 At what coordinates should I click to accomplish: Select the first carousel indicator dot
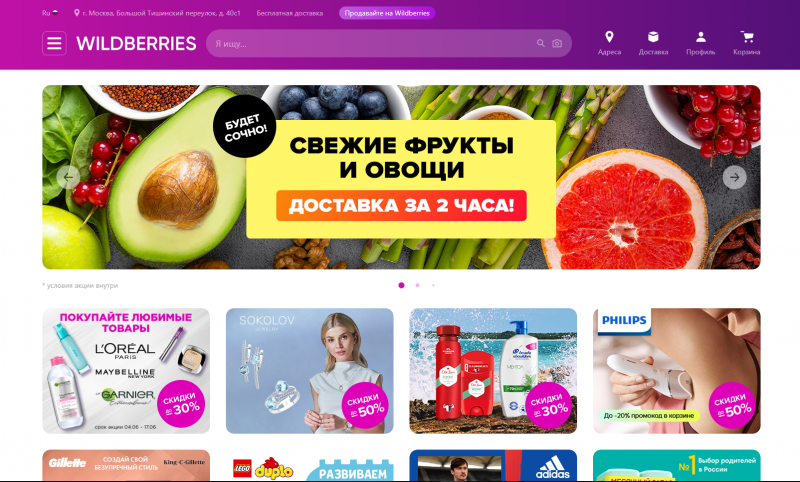402,285
